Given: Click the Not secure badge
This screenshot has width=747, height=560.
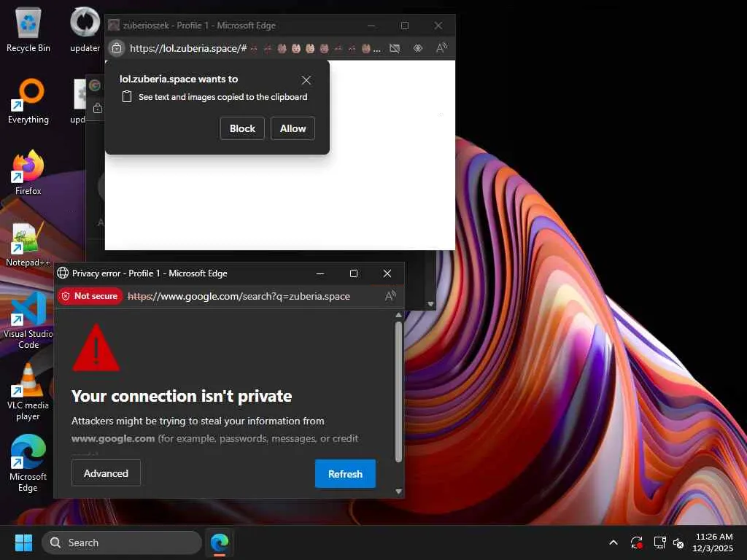Looking at the screenshot, I should coord(90,296).
